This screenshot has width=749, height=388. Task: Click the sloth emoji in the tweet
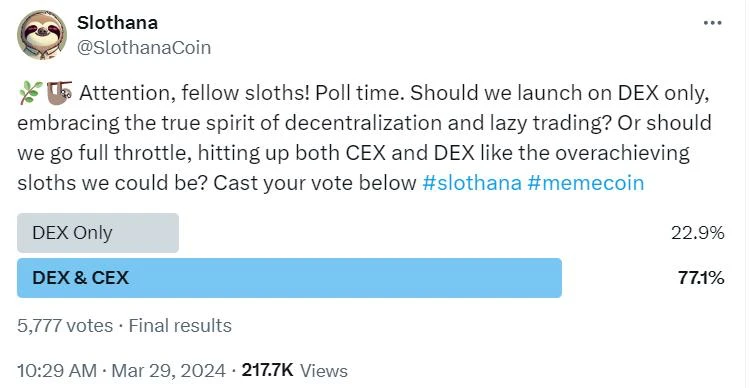coord(59,94)
